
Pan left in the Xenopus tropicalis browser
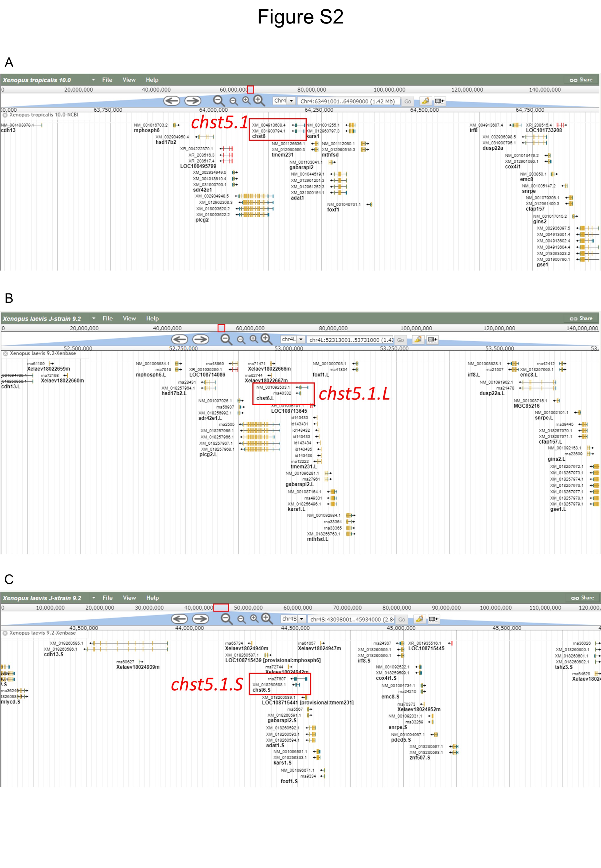171,101
